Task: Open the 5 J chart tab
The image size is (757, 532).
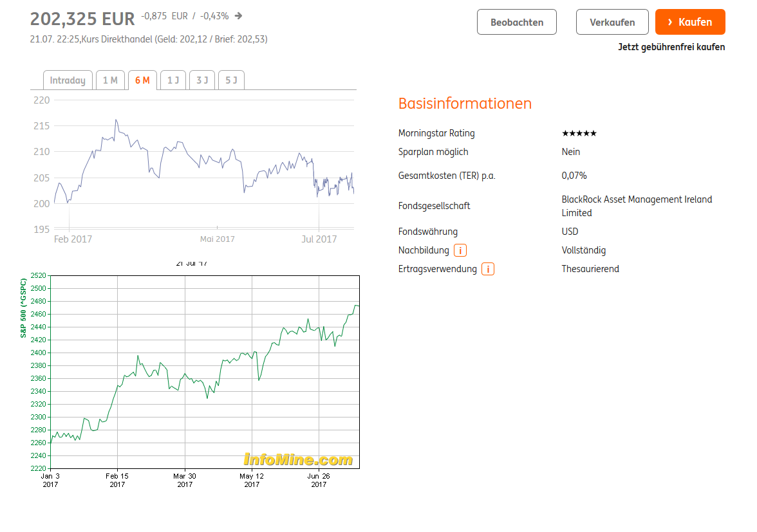Action: point(231,80)
